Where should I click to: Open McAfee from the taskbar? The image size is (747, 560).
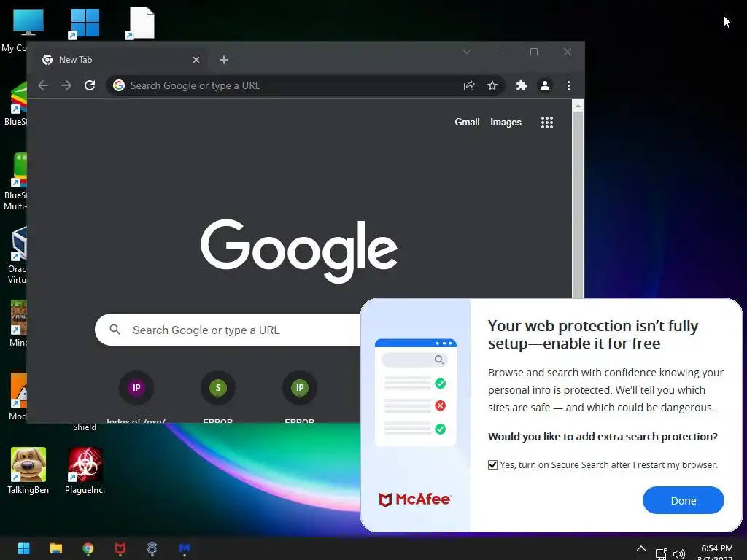pos(120,548)
